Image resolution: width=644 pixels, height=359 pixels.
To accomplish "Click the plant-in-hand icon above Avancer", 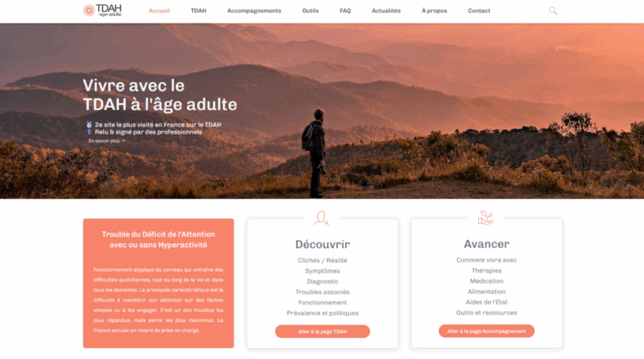I will 486,218.
